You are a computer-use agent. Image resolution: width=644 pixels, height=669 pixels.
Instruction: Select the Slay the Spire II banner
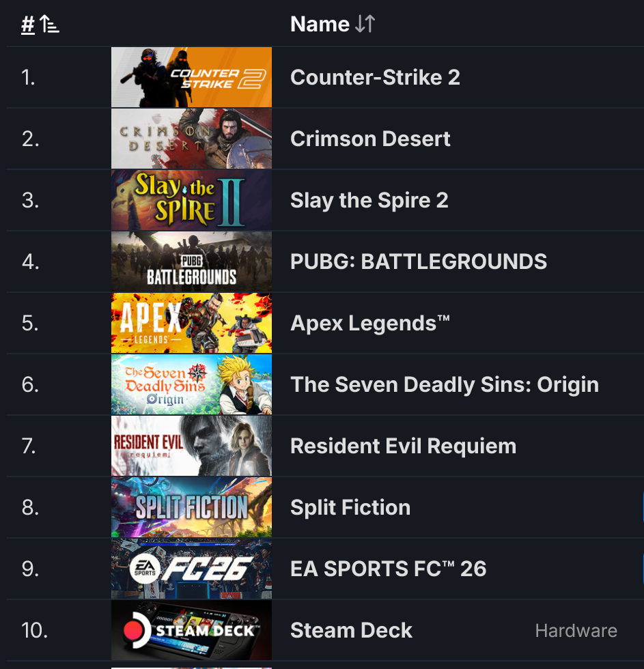click(191, 200)
